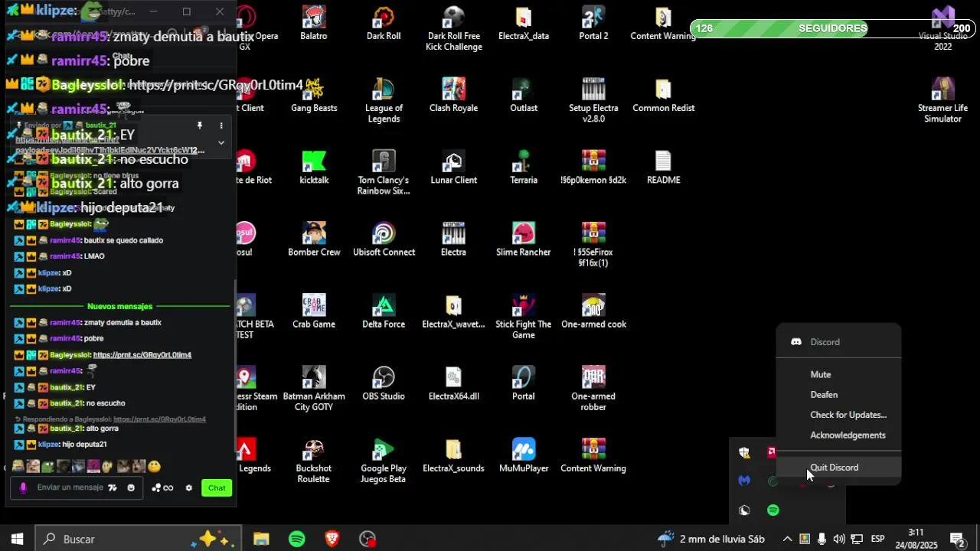Viewport: 980px width, 551px height.
Task: Open the emoji picker in chat input
Action: pos(131,487)
